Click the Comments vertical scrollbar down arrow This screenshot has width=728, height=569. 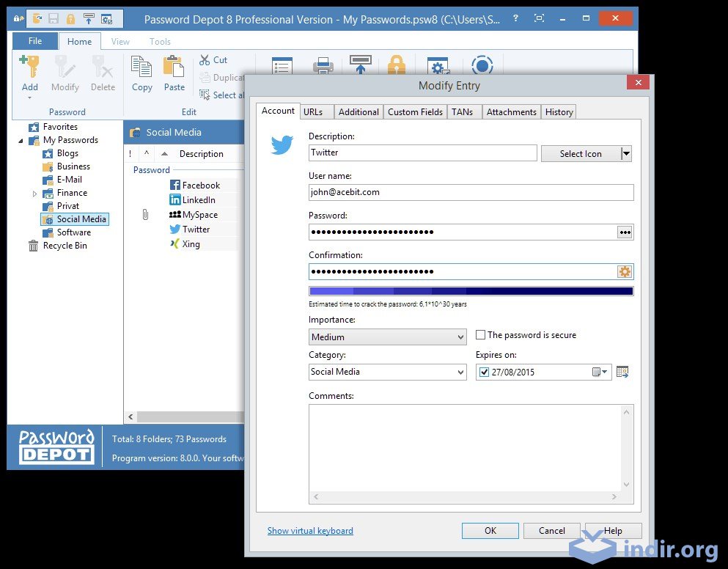tap(626, 485)
